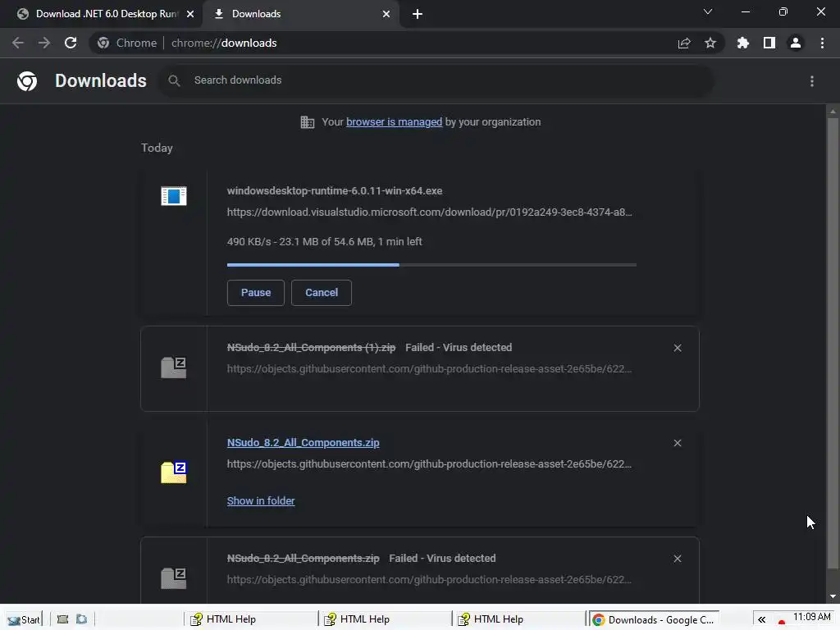This screenshot has width=840, height=630.
Task: Remove the bottom failed NSudo zip entry
Action: (x=678, y=559)
